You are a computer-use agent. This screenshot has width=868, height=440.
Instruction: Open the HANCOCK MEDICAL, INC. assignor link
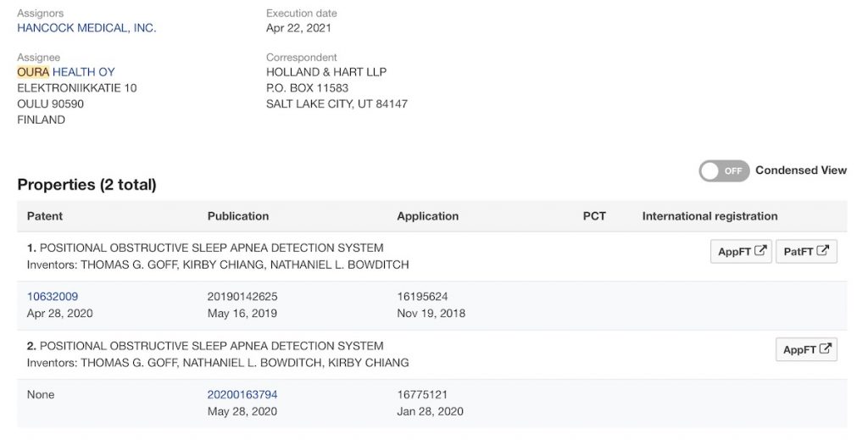[86, 28]
